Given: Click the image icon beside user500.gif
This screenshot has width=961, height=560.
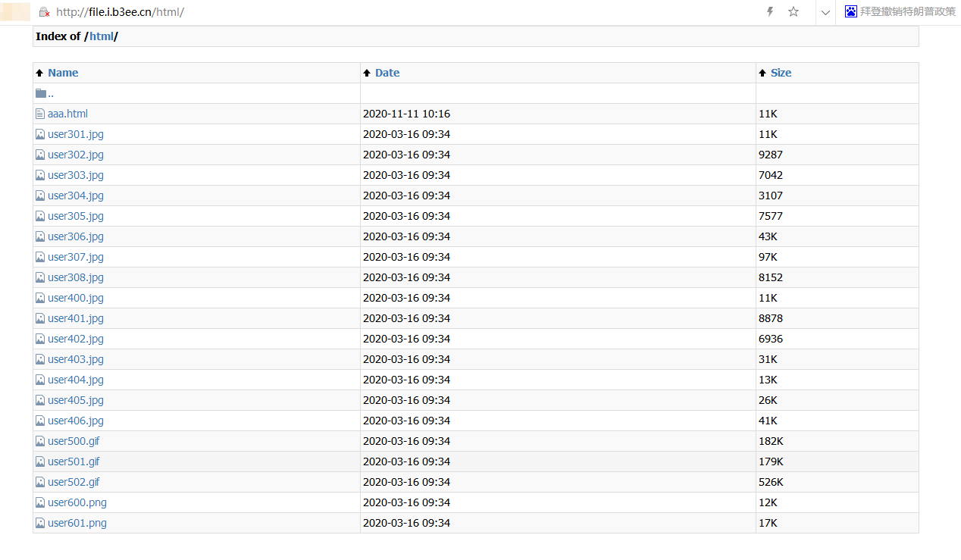Looking at the screenshot, I should click(x=40, y=441).
